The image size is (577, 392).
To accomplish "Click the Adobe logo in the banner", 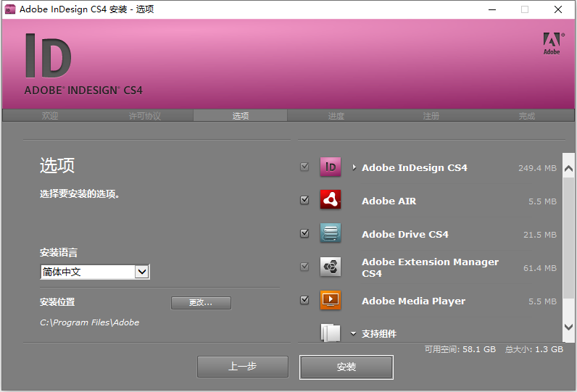I will click(553, 43).
